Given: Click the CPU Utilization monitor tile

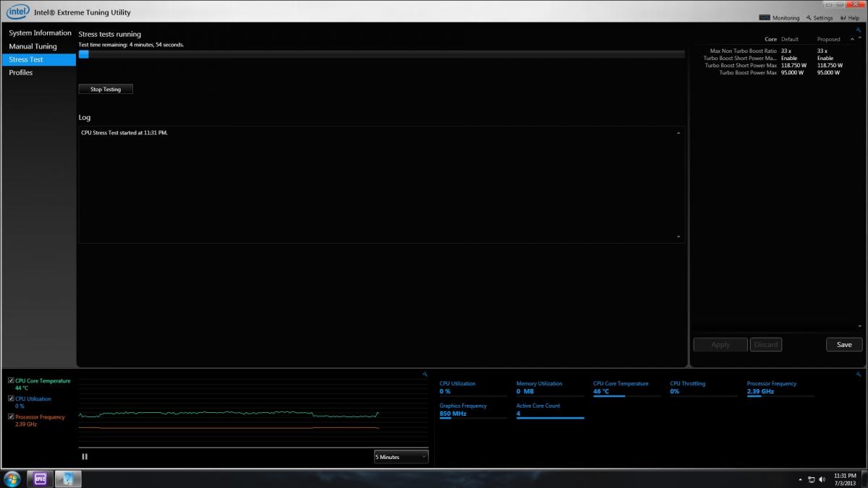Looking at the screenshot, I should pyautogui.click(x=474, y=390).
